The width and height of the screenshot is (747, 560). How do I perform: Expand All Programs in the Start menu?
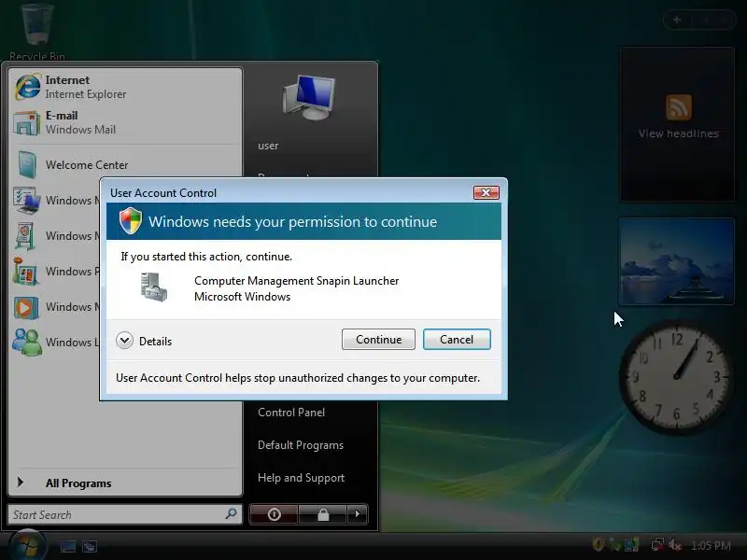125,483
